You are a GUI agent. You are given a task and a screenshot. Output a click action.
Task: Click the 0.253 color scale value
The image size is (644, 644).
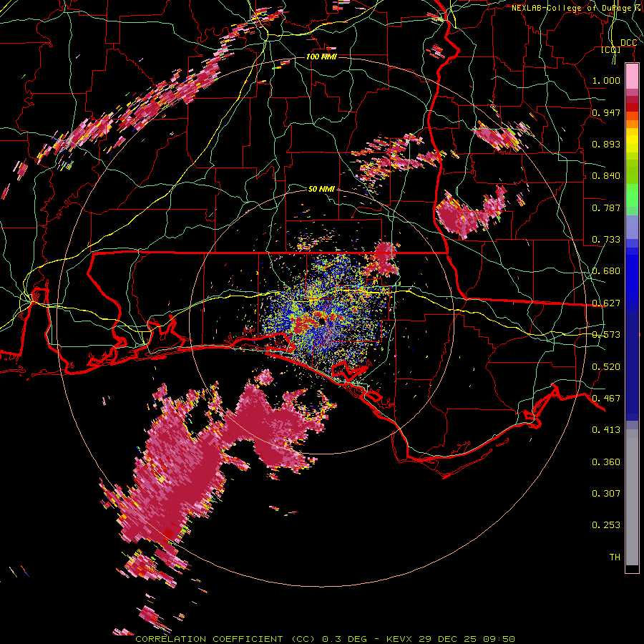[606, 525]
